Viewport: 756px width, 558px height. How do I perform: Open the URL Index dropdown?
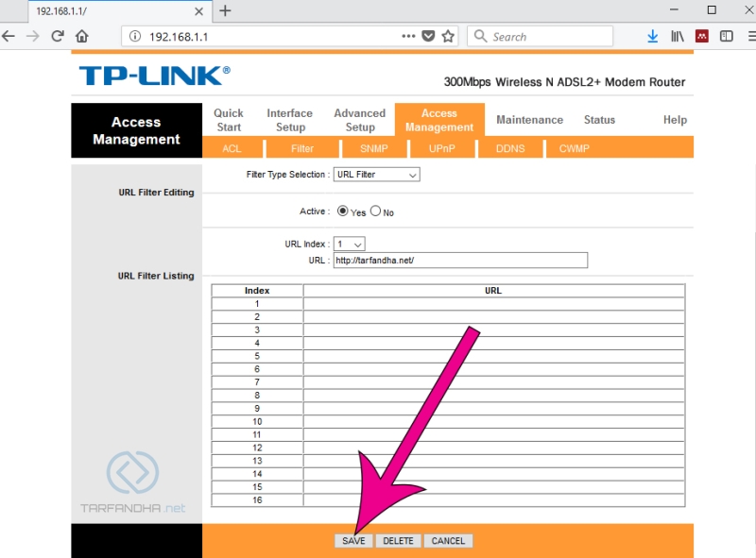349,244
